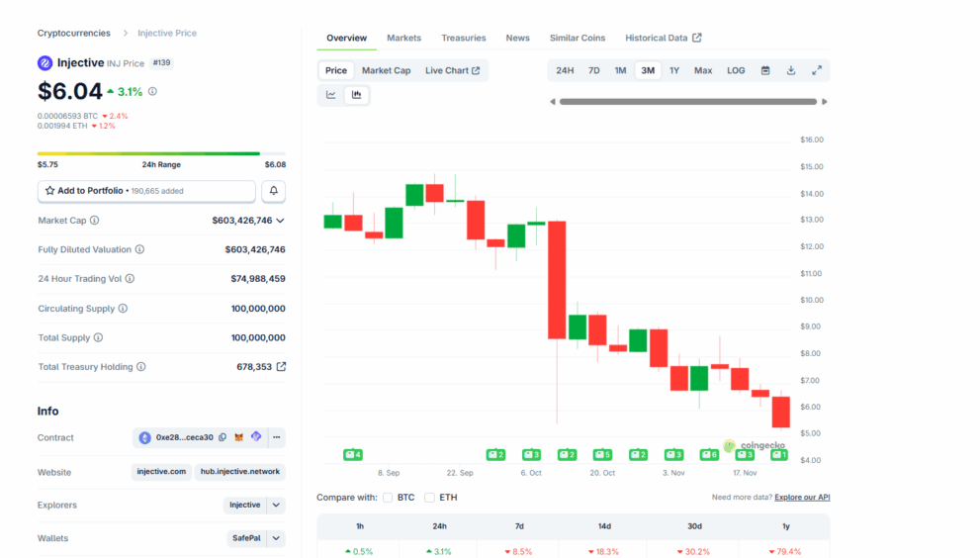Screen dimensions: 980x558
Task: Switch to the candlestick chart view
Action: coord(356,95)
